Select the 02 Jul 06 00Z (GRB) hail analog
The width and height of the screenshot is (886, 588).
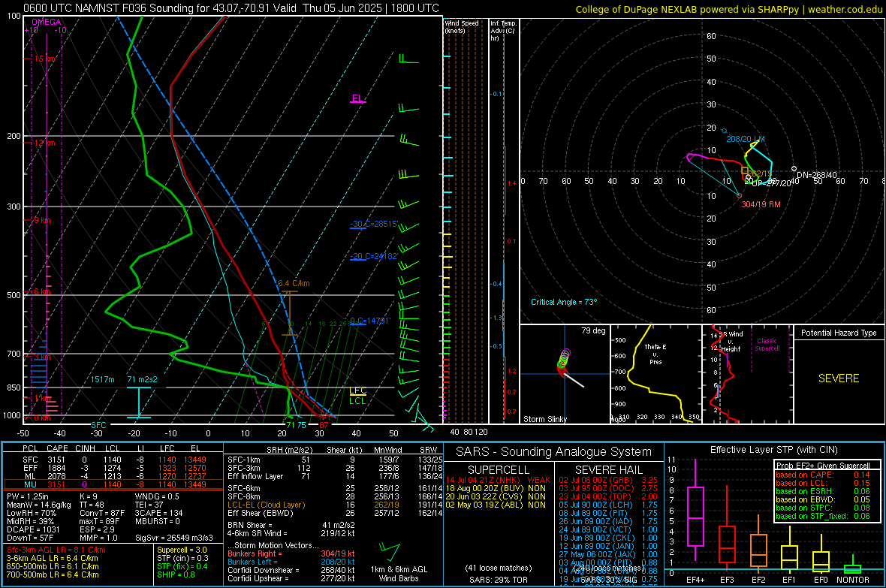click(608, 480)
